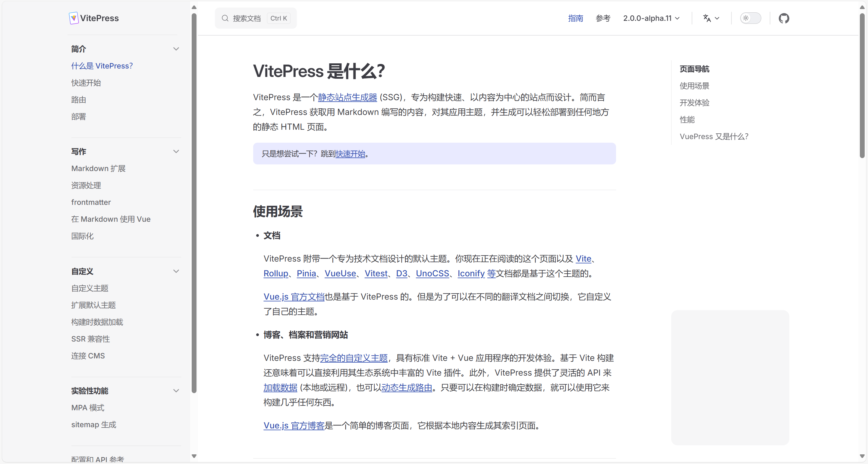
Task: Open the Vite link in the docs paragraph
Action: point(583,259)
